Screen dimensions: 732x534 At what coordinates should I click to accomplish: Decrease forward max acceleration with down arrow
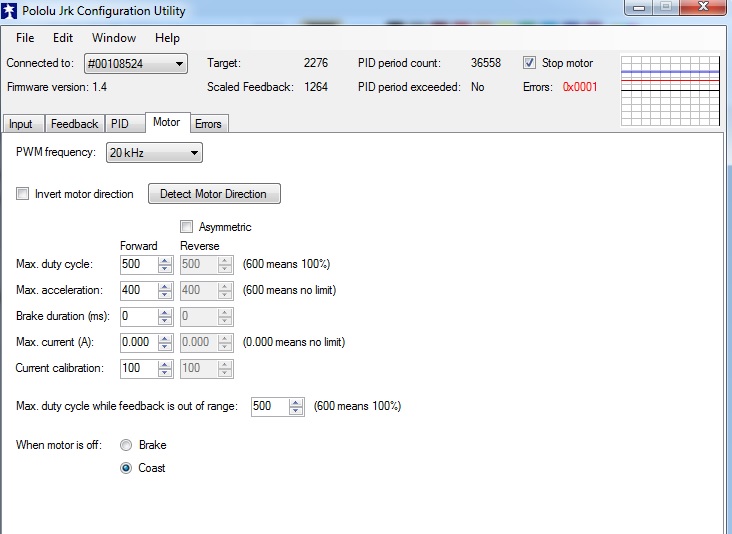(x=165, y=295)
